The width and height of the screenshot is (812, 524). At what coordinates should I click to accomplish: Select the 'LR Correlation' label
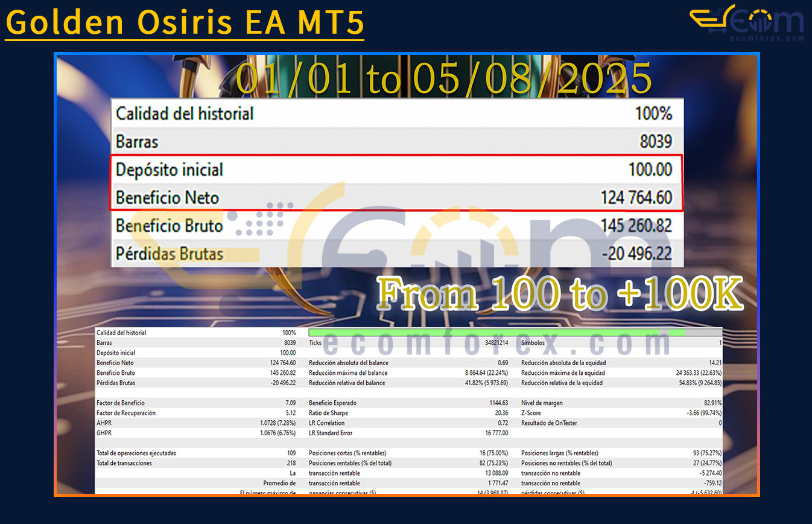point(327,423)
